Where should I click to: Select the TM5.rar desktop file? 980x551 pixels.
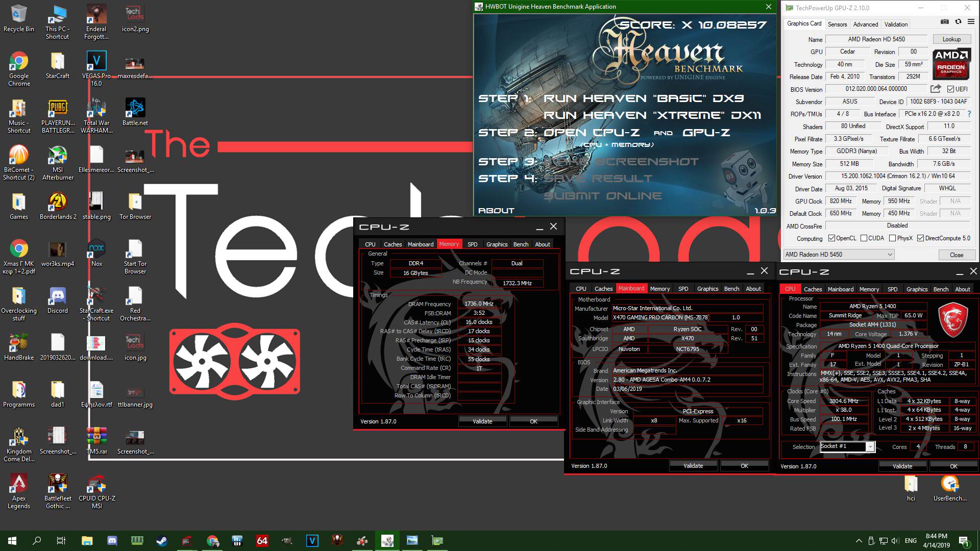pyautogui.click(x=96, y=441)
